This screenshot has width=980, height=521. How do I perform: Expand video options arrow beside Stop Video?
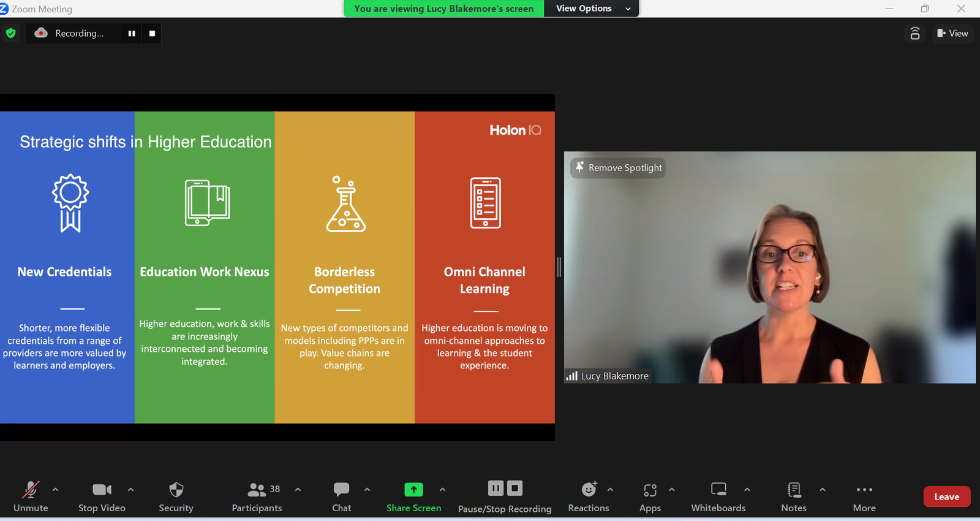click(130, 489)
